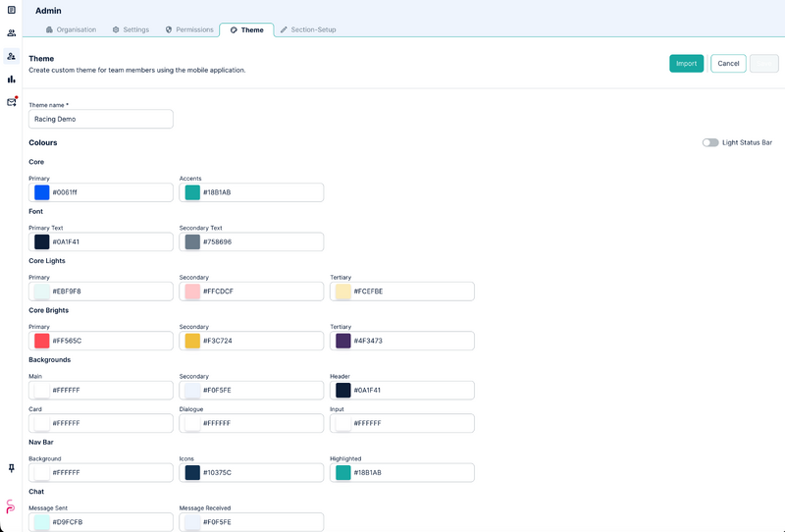Open Core Lights Tertiary cream swatch
Image resolution: width=785 pixels, height=532 pixels.
(343, 292)
